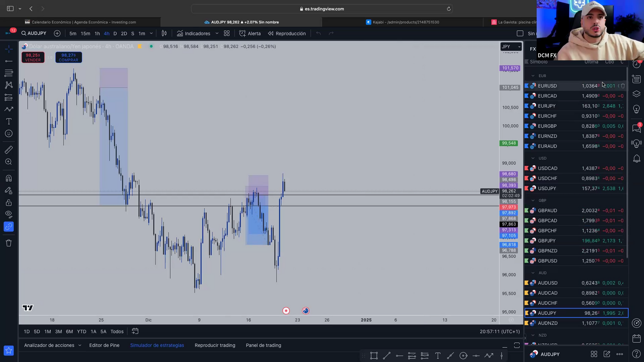Viewport: 644px width, 362px height.
Task: Select GBPJPY in the watchlist
Action: point(546,241)
